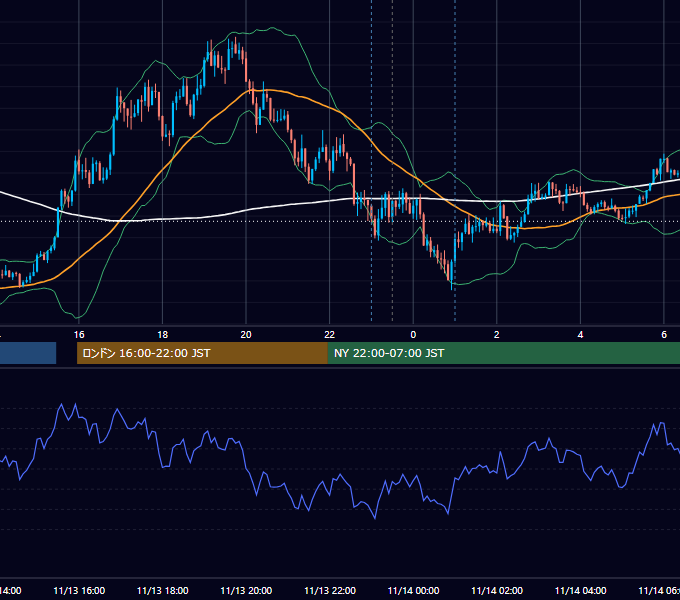Click the blue session bar before London
Viewport: 680px width, 600px height.
coord(28,353)
